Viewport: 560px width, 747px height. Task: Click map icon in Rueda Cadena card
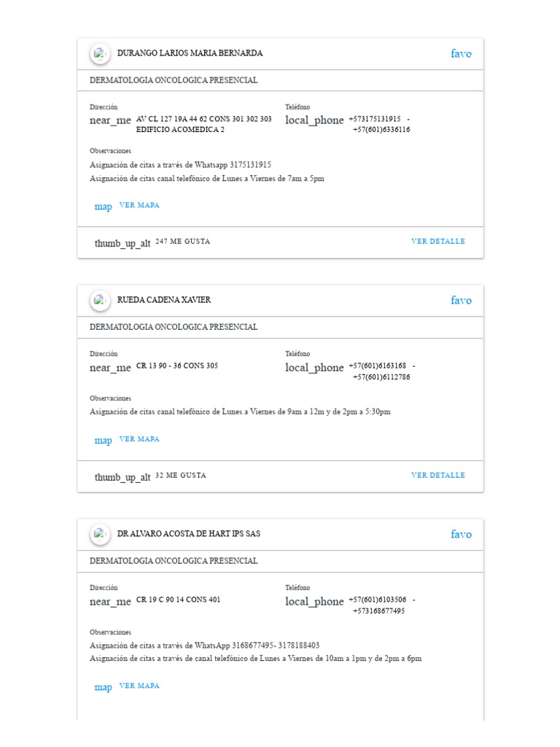tap(103, 440)
